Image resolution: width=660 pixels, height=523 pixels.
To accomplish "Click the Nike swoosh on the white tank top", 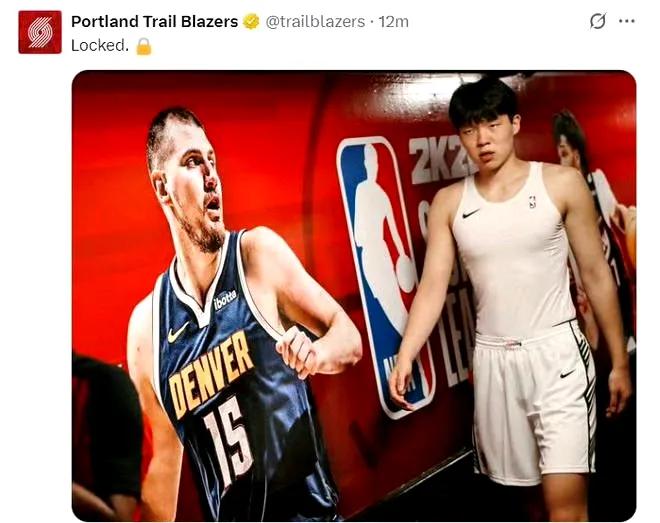I will click(471, 213).
